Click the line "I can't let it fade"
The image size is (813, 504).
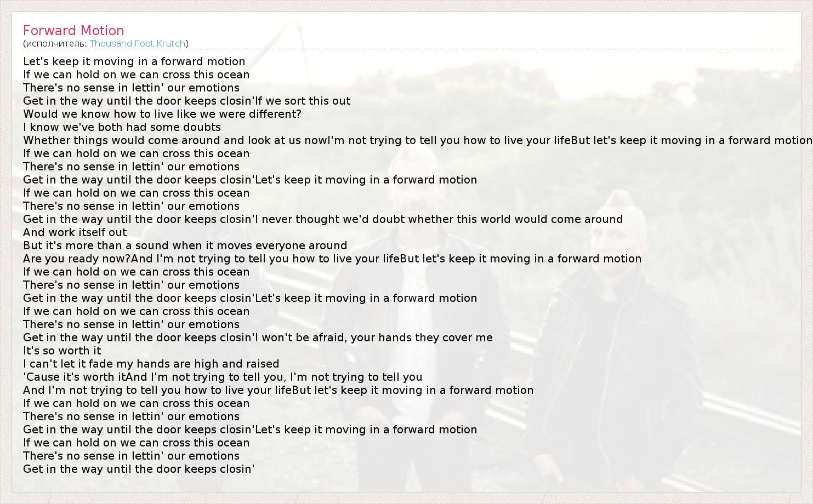(151, 364)
